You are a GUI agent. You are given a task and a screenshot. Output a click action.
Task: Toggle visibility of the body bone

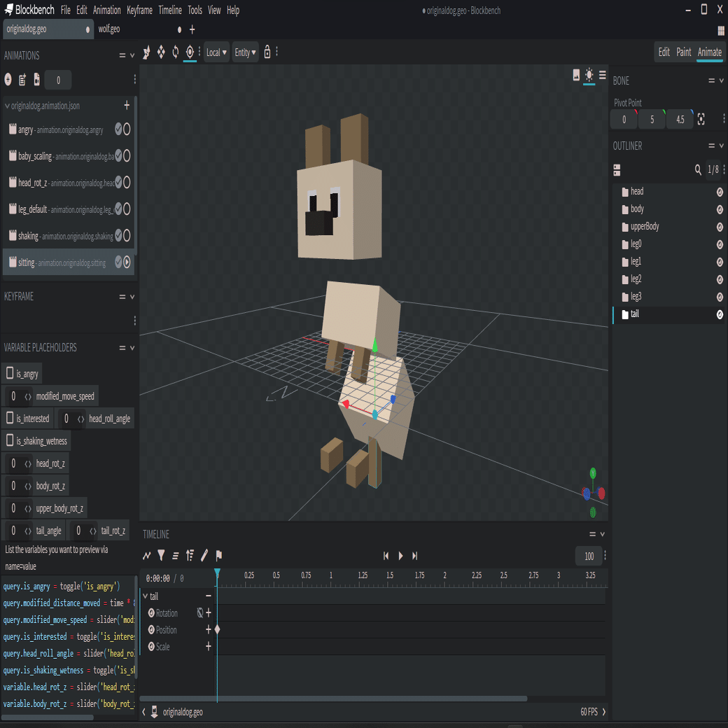[x=720, y=209]
